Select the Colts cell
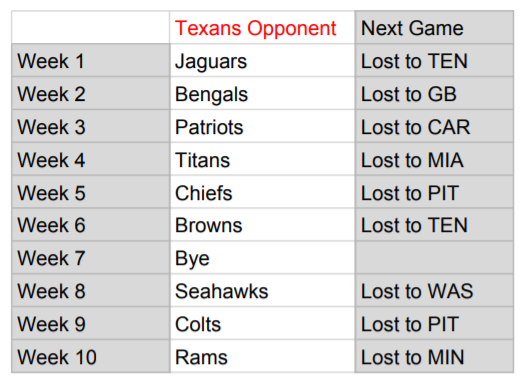Viewport: 527px width, 385px height. click(262, 324)
